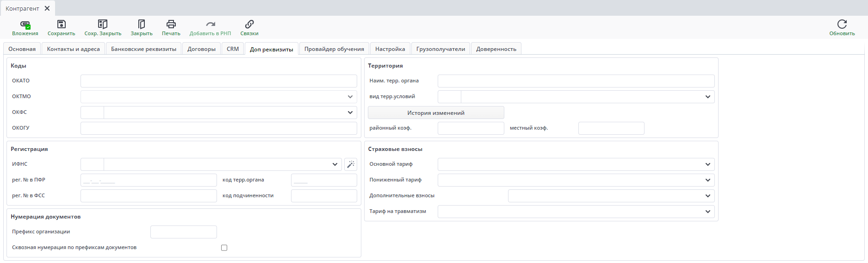Open the ИФНС dropdown list
868x263 pixels.
(x=335, y=164)
